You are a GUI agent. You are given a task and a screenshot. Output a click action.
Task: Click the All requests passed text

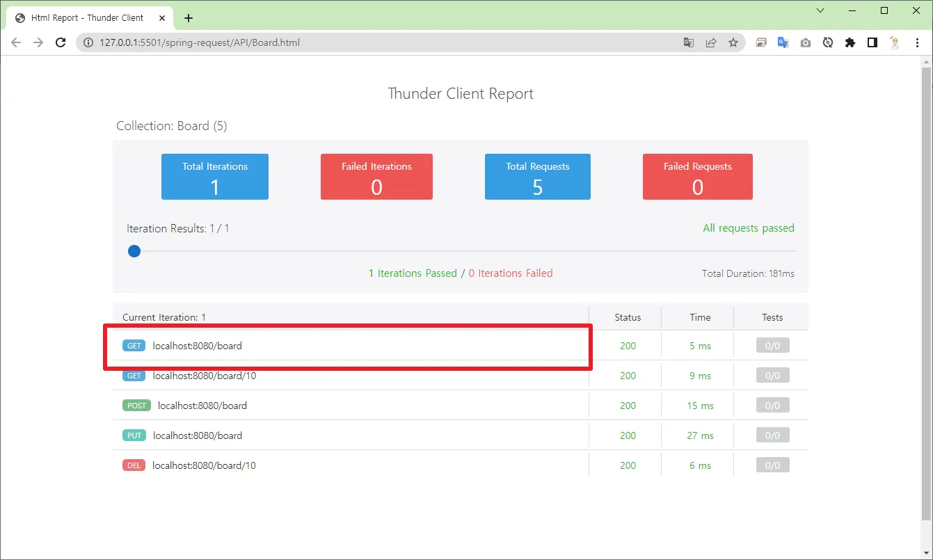pos(749,228)
